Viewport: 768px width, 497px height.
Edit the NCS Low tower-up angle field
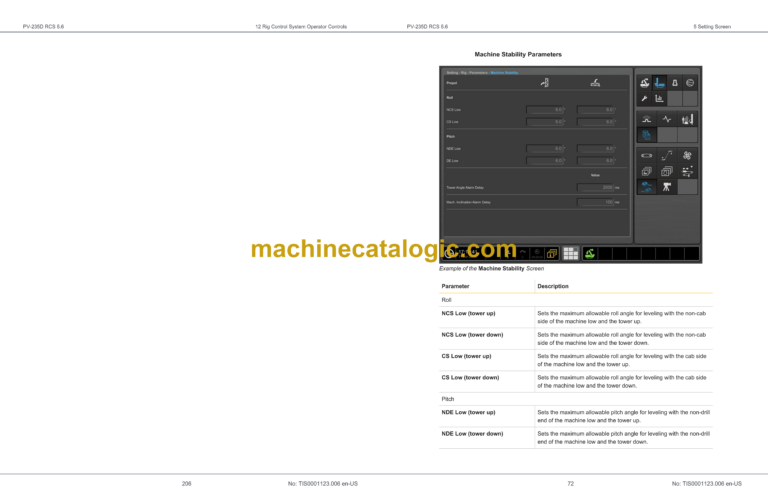tap(545, 110)
